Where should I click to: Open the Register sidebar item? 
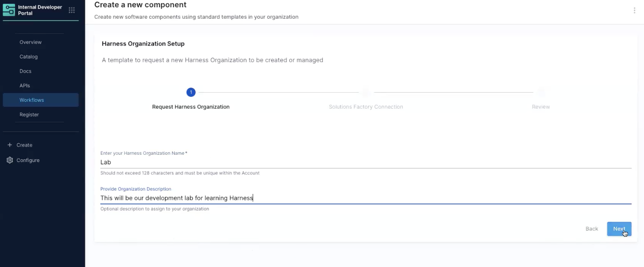29,115
